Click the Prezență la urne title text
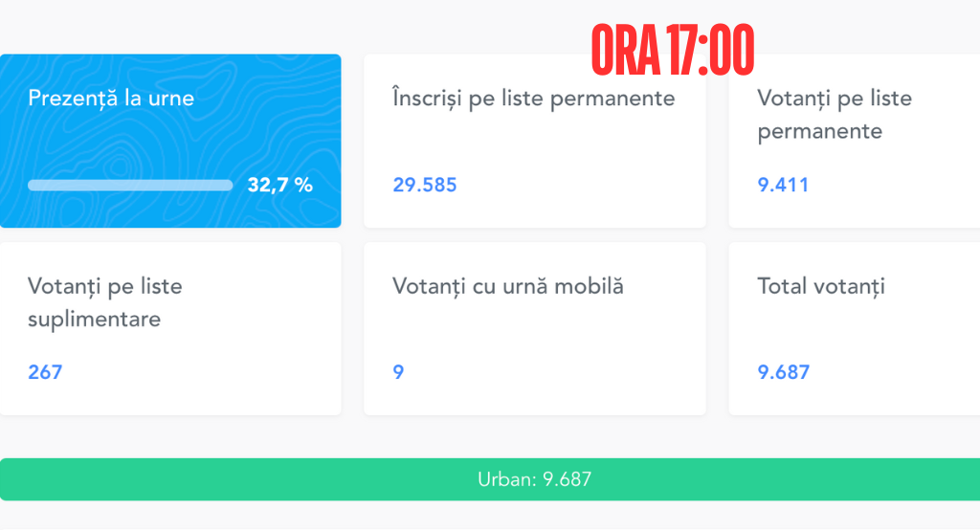 click(x=111, y=99)
